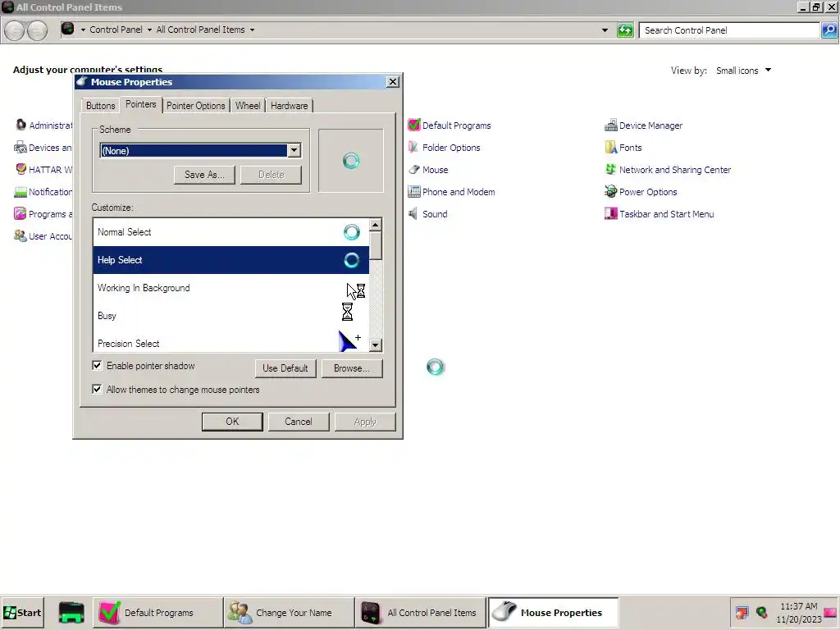Select Normal Select in the Customize list

click(x=231, y=232)
